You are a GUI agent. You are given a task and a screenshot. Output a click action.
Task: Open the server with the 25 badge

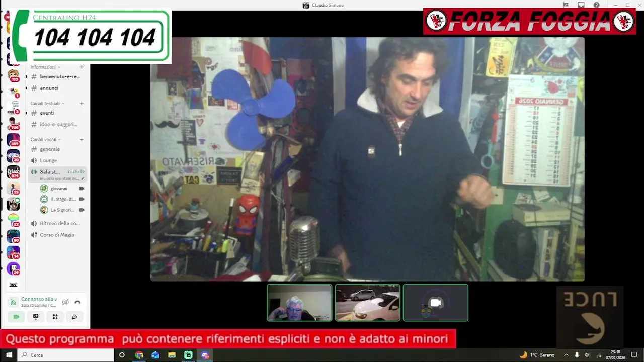point(13,189)
